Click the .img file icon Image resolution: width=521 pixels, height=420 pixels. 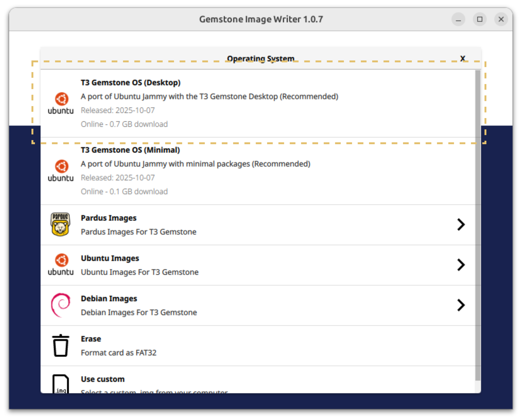tap(61, 384)
